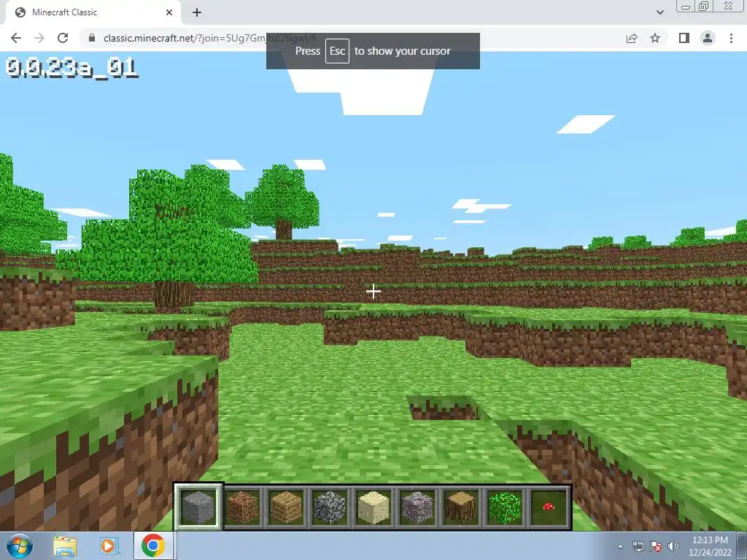Select the dirt block in the hotbar
747x560 pixels.
click(242, 507)
